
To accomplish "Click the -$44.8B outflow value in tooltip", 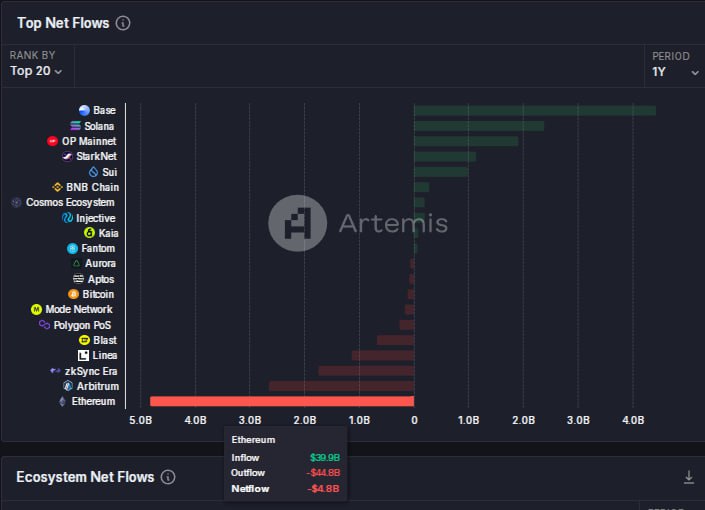I will (x=323, y=473).
